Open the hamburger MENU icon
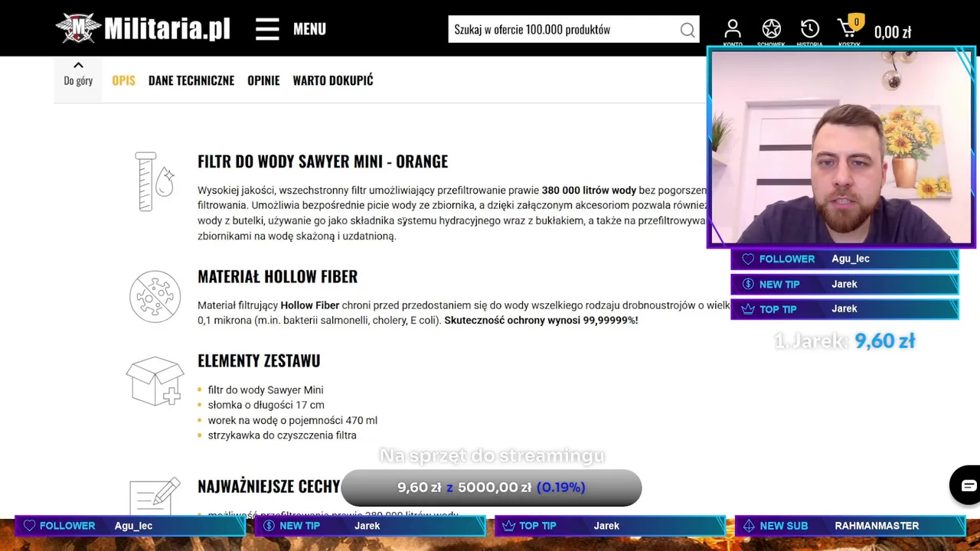980x551 pixels. click(267, 29)
